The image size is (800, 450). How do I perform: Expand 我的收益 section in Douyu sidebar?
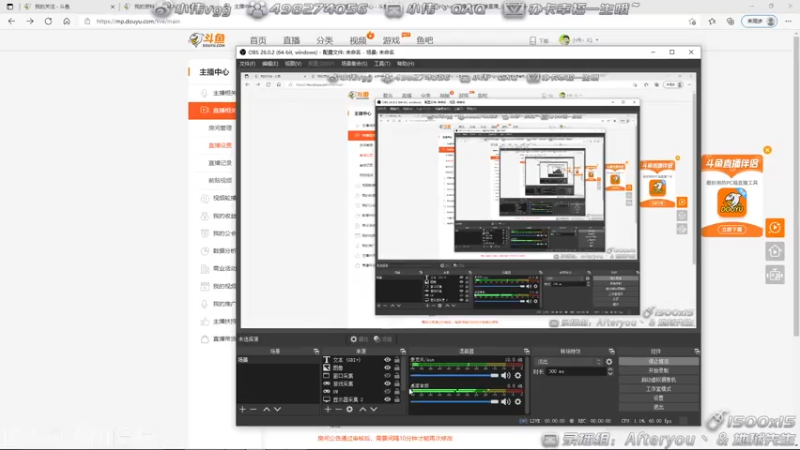219,216
